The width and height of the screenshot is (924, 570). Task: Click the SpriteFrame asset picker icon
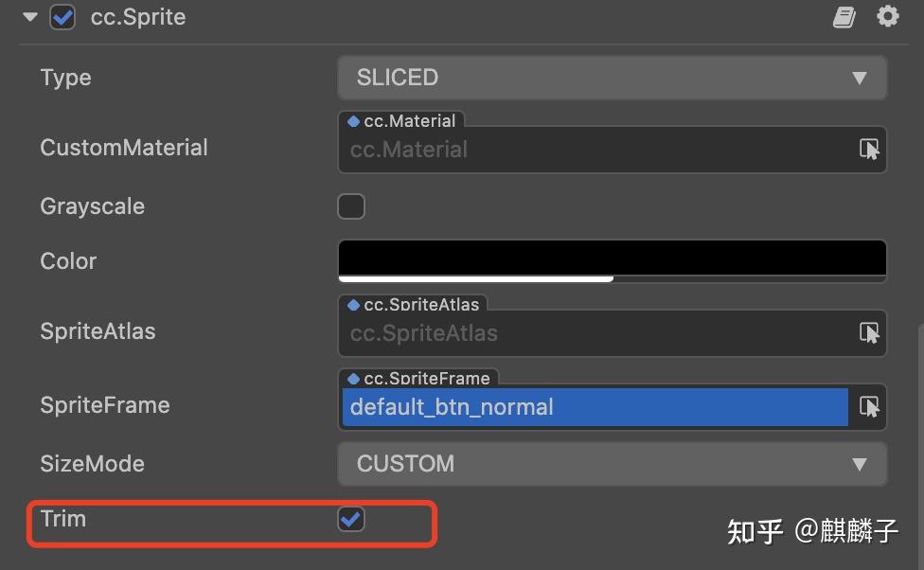point(869,407)
